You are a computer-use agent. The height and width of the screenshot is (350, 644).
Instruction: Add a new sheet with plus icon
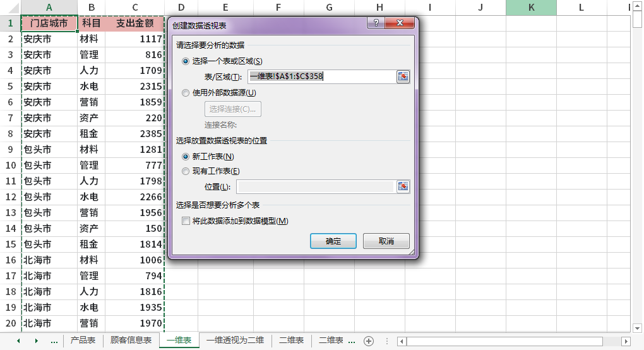tap(369, 341)
